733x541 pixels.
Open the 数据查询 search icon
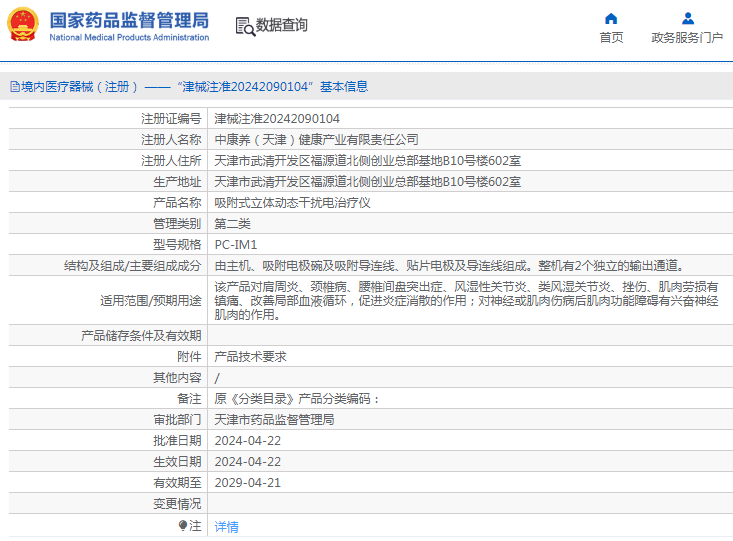(245, 27)
